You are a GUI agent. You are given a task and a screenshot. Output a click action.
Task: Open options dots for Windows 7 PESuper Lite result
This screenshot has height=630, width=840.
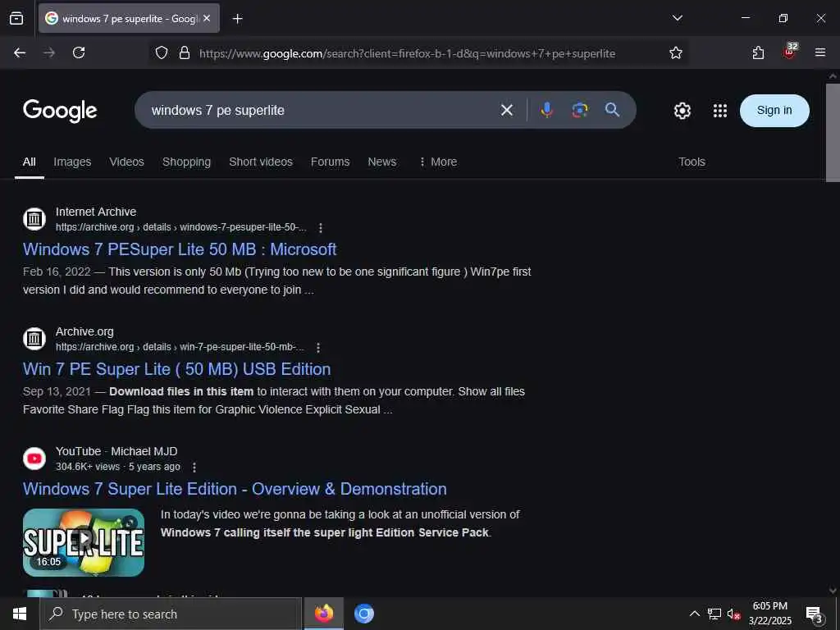coord(321,228)
